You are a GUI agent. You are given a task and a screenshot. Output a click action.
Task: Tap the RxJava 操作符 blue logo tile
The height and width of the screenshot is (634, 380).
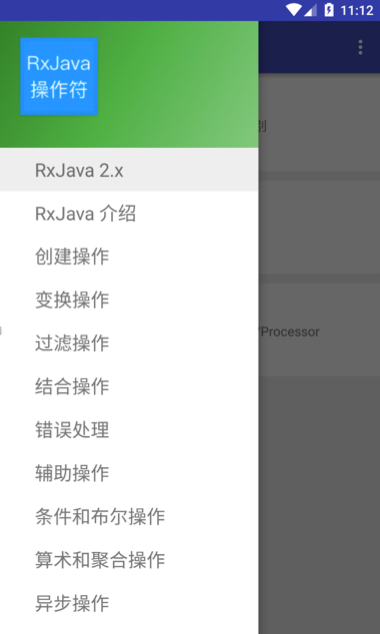[59, 76]
